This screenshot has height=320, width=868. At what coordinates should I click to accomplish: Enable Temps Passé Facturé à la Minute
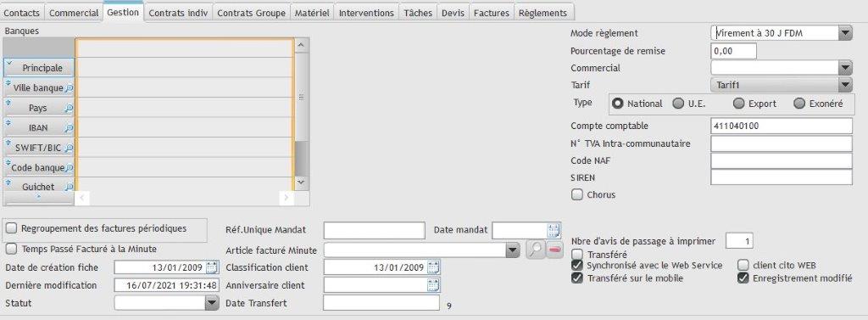pos(12,249)
